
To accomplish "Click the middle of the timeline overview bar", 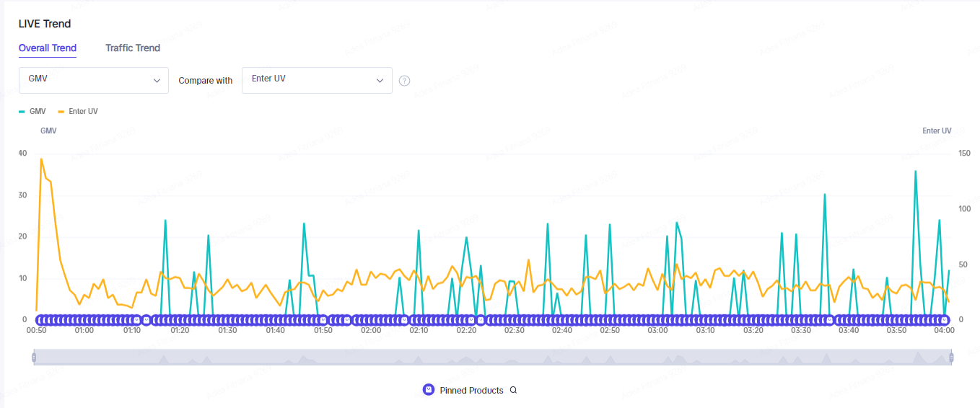I will pyautogui.click(x=492, y=358).
